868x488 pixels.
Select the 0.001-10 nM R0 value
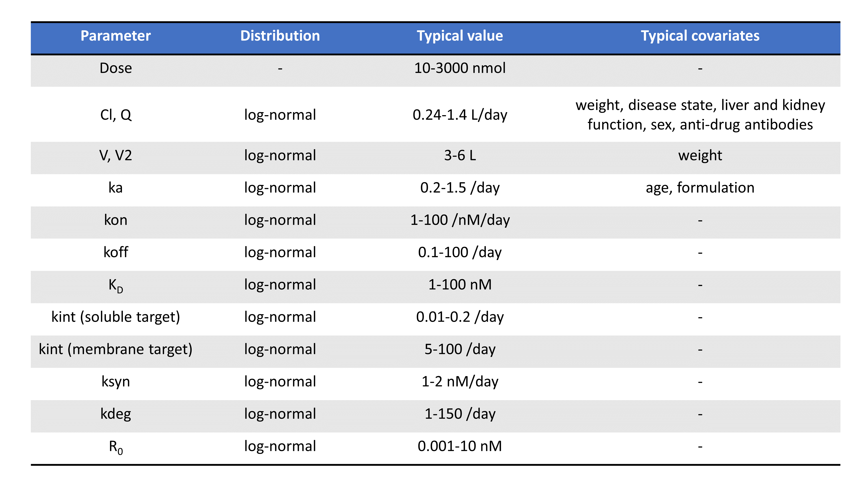[x=460, y=446]
